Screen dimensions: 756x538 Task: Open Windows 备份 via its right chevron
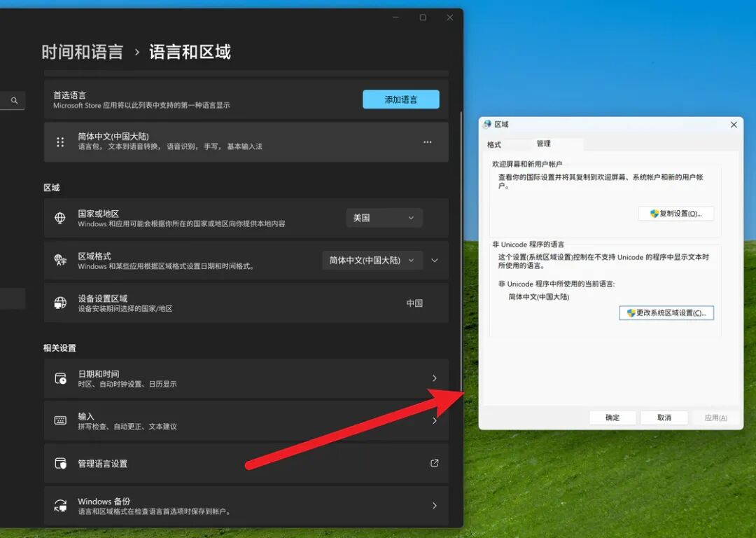(435, 505)
